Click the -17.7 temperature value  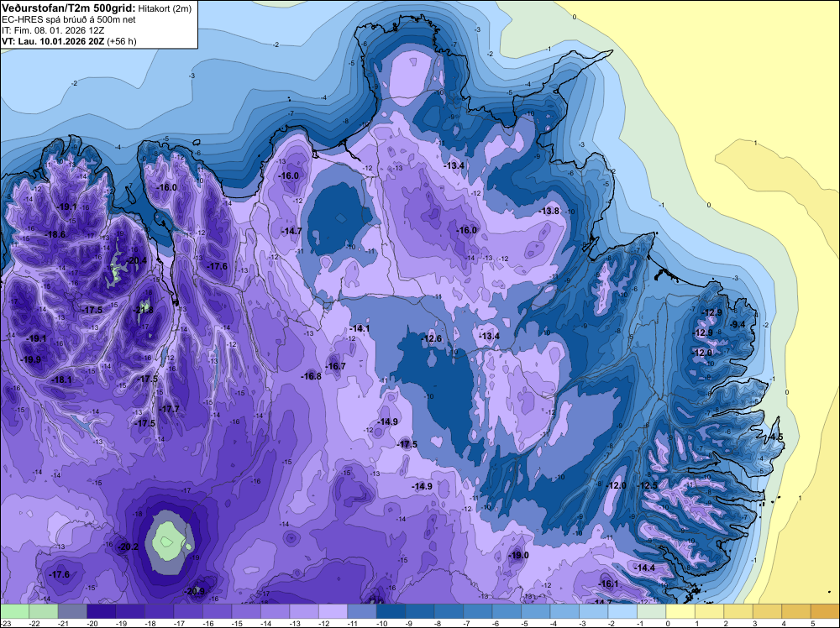[169, 409]
